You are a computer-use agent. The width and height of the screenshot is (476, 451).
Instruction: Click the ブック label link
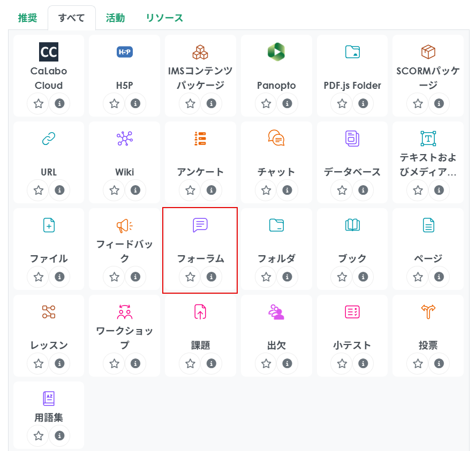pos(352,259)
